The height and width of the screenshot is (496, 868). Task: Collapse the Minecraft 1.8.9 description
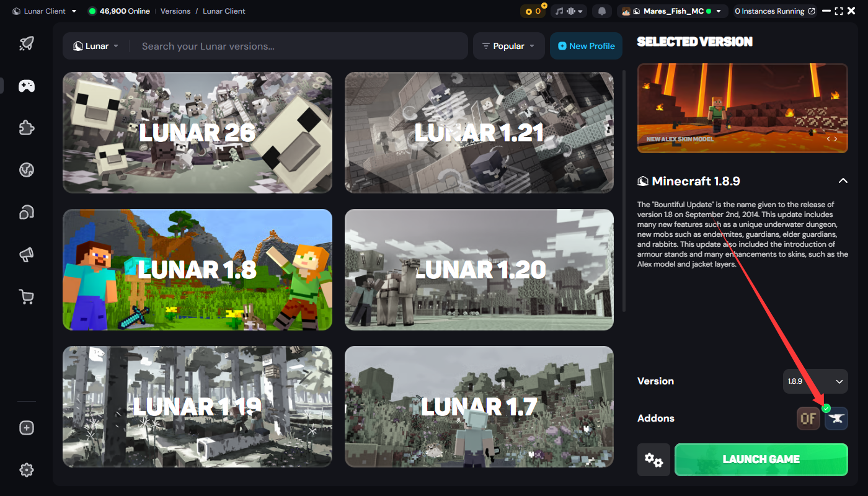coord(843,181)
